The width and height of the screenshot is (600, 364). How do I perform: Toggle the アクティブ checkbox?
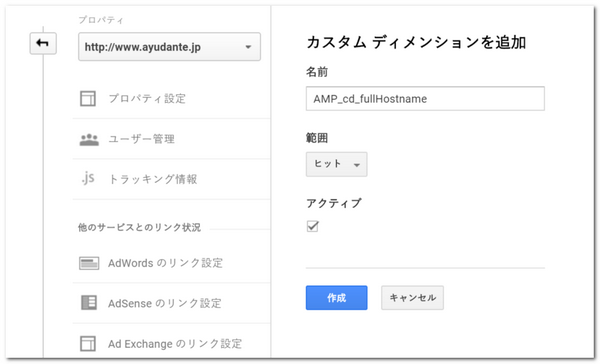(313, 226)
